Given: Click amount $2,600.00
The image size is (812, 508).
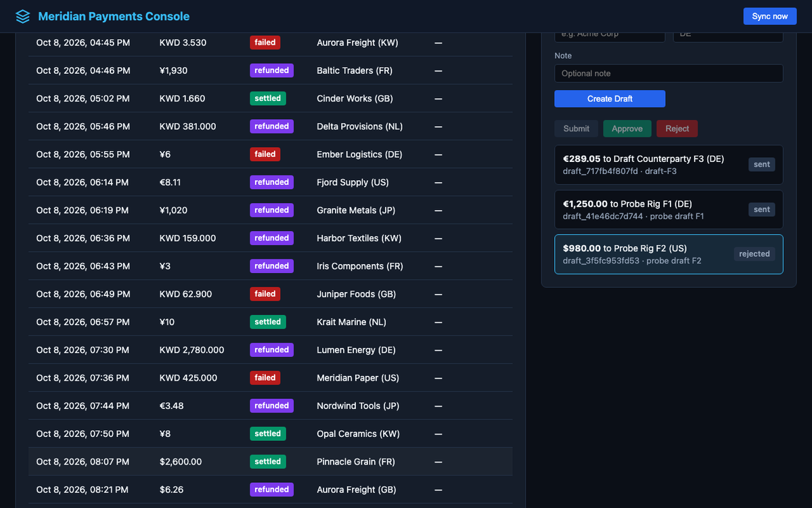Looking at the screenshot, I should 181,462.
